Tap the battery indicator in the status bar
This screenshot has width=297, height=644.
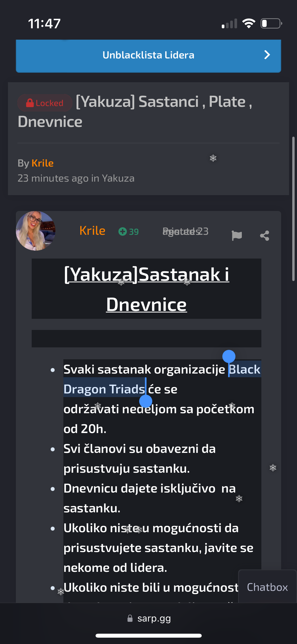coord(271,24)
